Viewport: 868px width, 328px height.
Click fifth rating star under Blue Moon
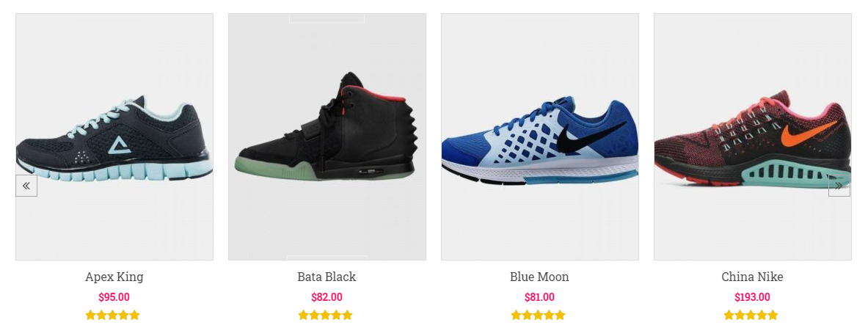[x=560, y=316]
